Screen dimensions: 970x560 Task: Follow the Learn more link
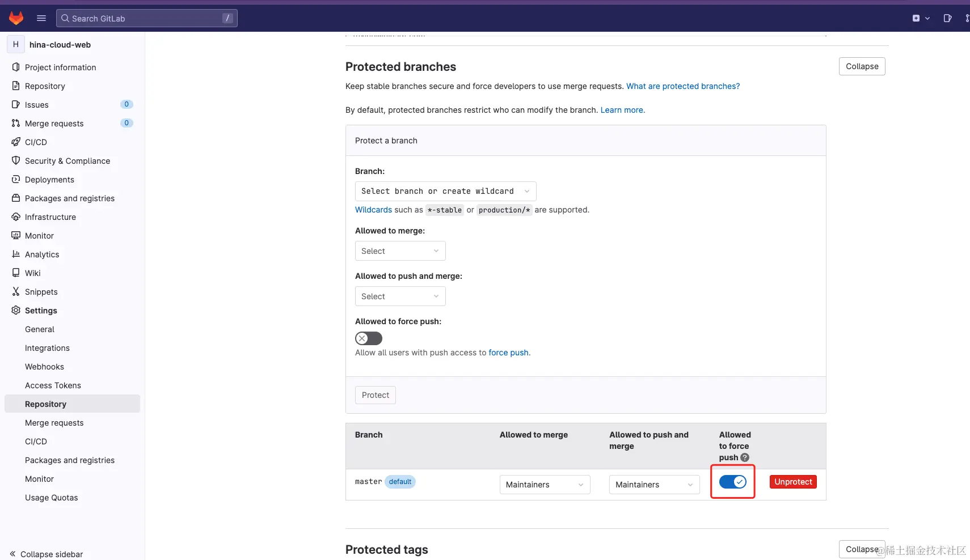click(622, 110)
